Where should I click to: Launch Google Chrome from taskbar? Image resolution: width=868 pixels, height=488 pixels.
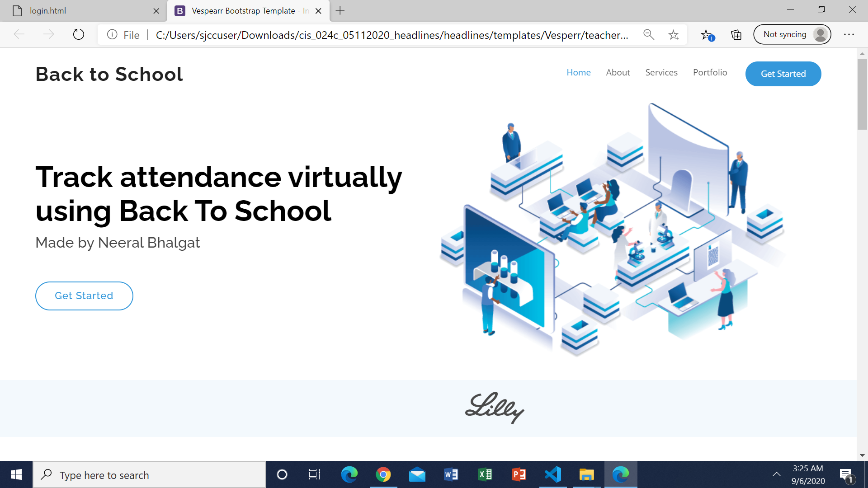pos(383,474)
